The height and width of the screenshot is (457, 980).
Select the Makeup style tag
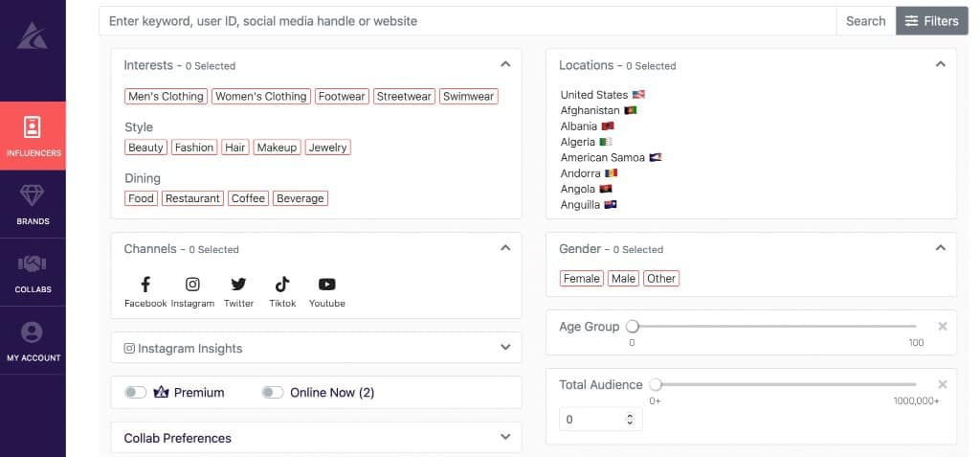point(277,148)
